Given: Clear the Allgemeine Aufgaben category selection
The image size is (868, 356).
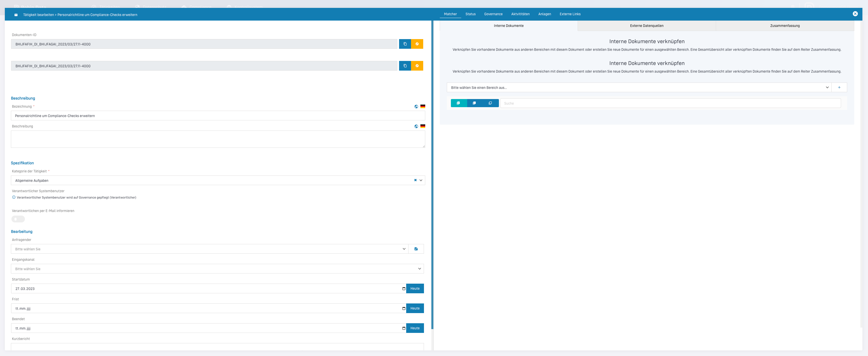Looking at the screenshot, I should [415, 180].
